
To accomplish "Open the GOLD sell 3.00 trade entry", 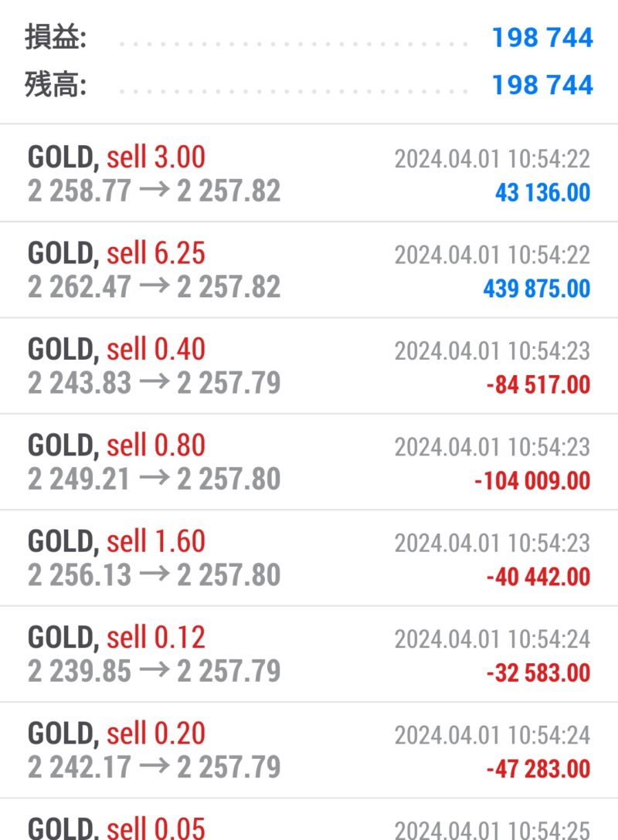I will (309, 173).
